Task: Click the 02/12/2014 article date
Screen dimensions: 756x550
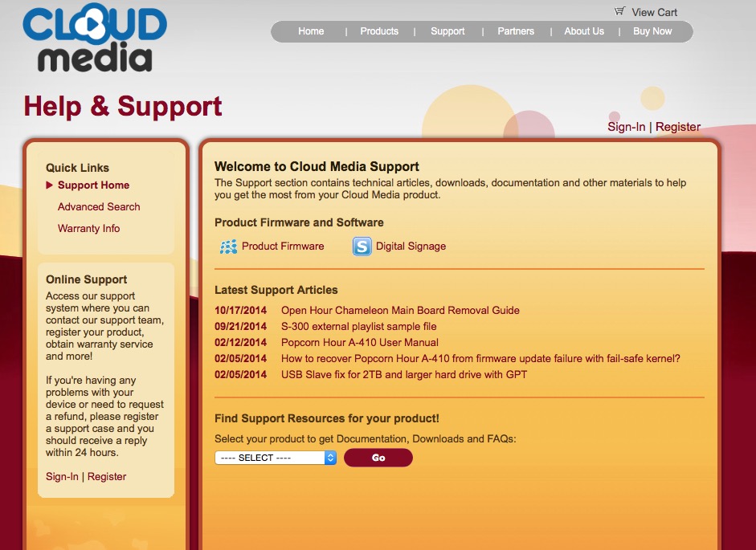Action: [x=240, y=343]
